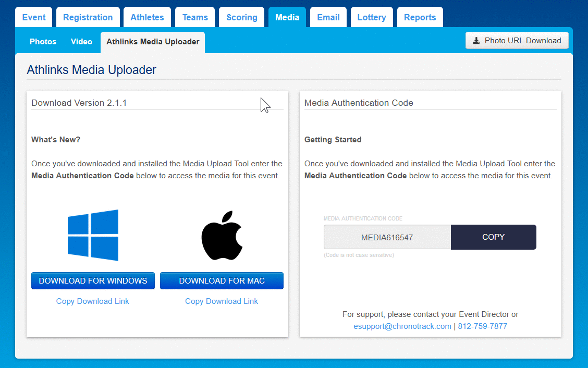Open the Event tab
Viewport: 588px width, 368px height.
point(34,17)
